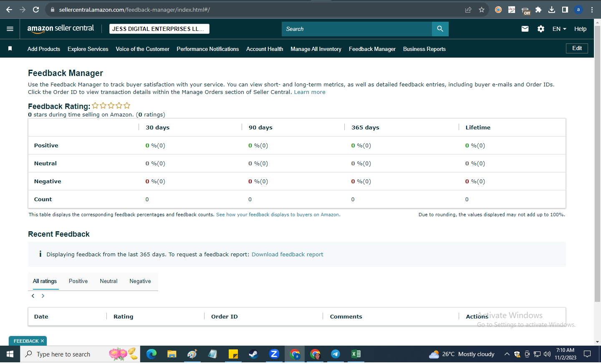Click the Help link

[580, 29]
